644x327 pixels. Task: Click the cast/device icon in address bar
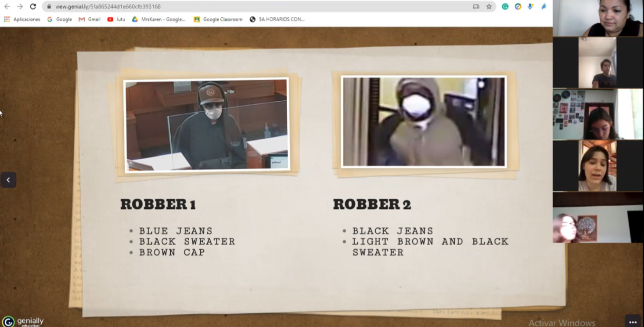(x=476, y=7)
